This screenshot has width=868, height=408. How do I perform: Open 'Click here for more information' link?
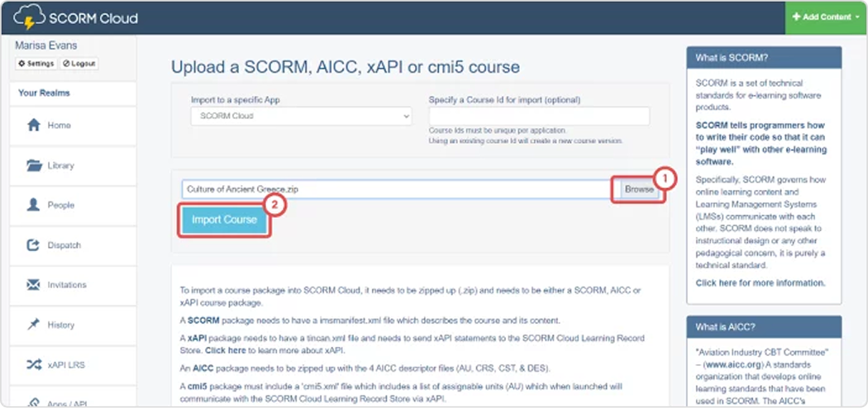click(760, 283)
